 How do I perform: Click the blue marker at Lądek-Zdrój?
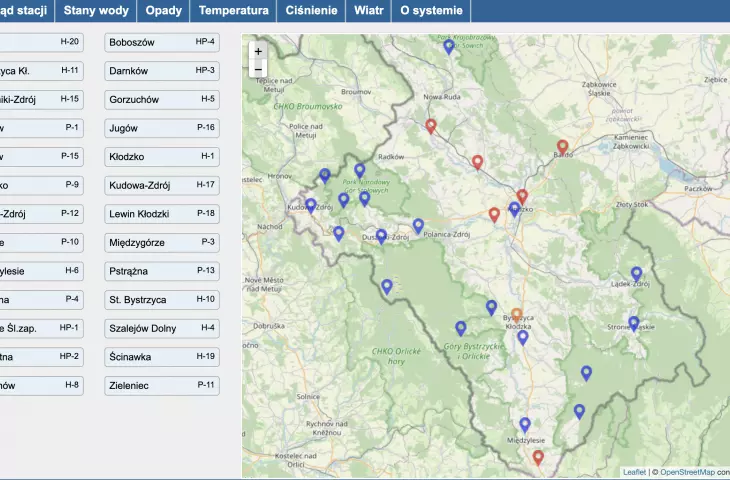(636, 274)
